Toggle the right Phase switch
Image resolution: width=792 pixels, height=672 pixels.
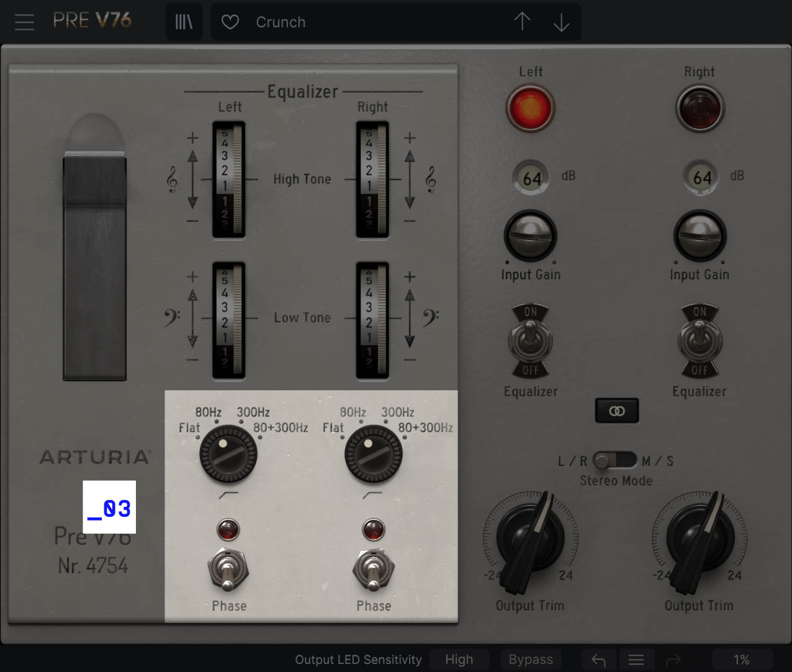coord(373,570)
